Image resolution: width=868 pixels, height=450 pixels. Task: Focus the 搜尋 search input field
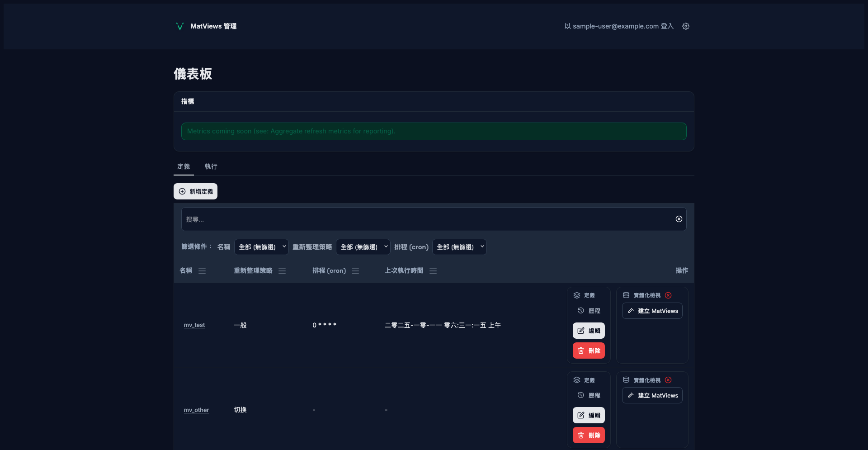coord(425,219)
